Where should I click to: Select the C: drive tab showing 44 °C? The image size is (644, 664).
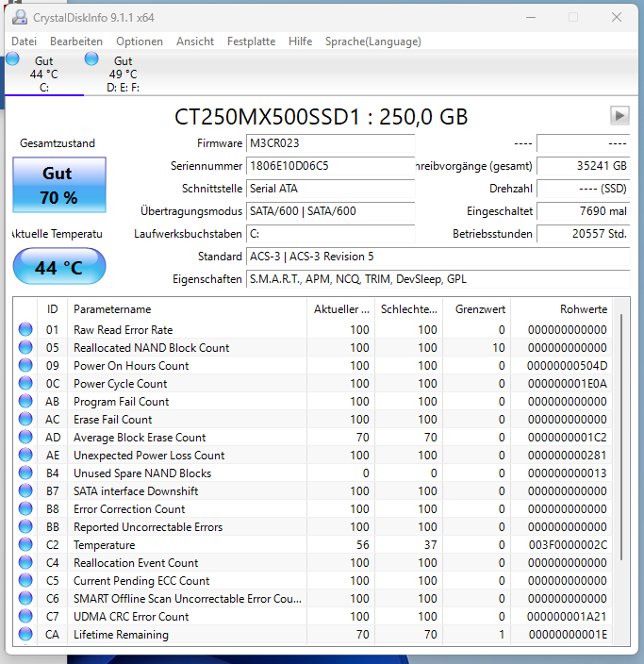coord(44,74)
